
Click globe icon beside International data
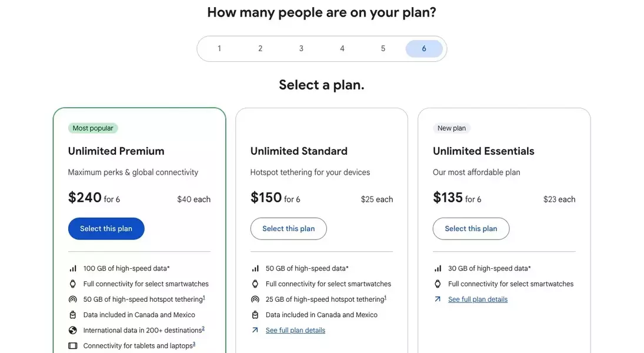click(73, 331)
